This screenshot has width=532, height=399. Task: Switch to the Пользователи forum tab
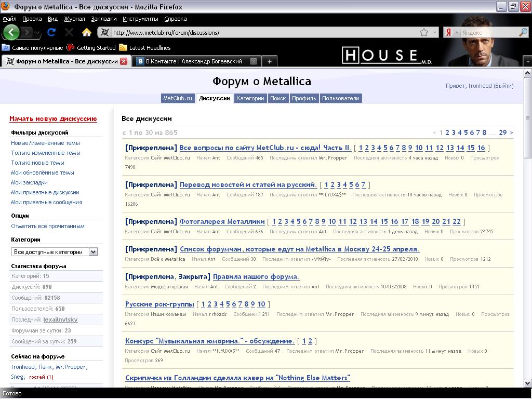click(340, 98)
